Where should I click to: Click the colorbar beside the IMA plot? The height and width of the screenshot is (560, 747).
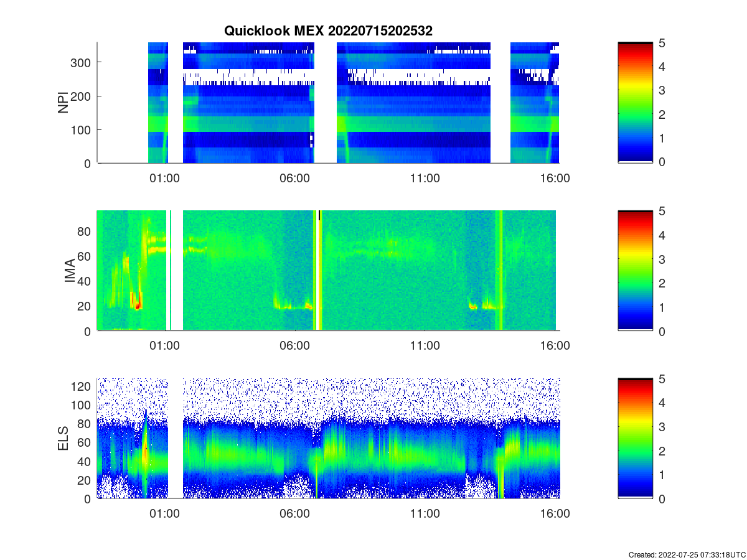pos(635,271)
